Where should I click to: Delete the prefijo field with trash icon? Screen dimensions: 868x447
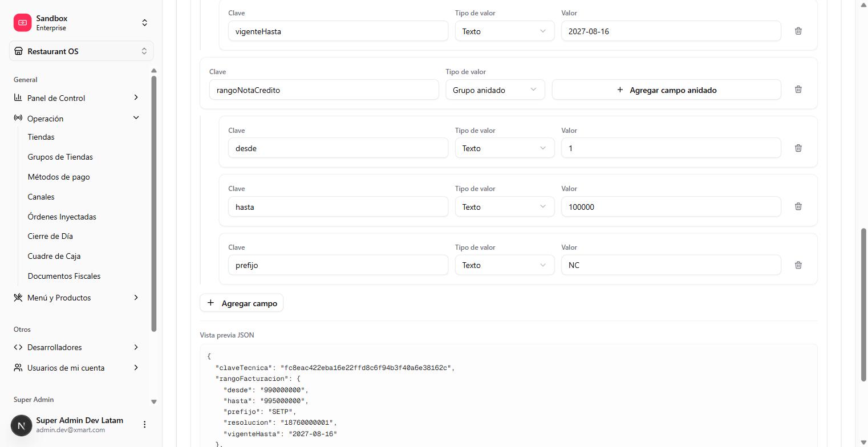[798, 265]
